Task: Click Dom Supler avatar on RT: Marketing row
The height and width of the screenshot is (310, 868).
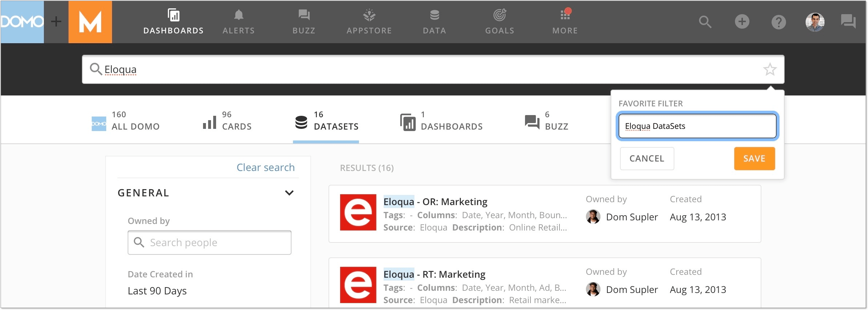Action: point(593,289)
